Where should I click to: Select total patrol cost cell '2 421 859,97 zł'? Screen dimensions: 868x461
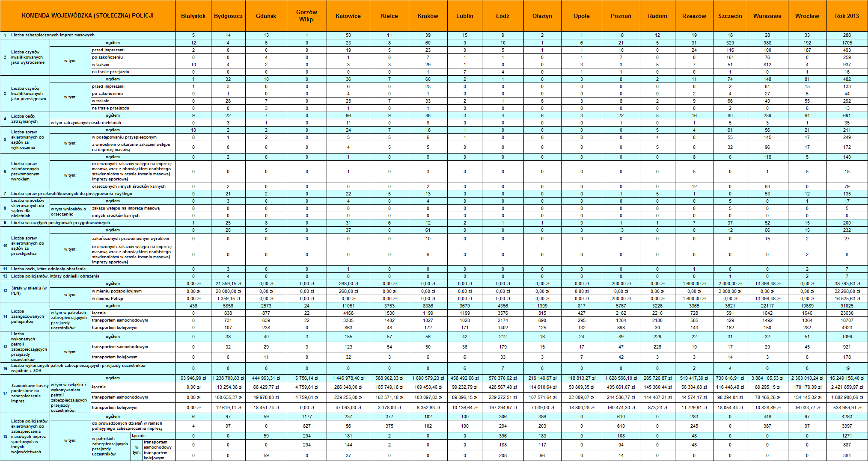[x=847, y=387]
